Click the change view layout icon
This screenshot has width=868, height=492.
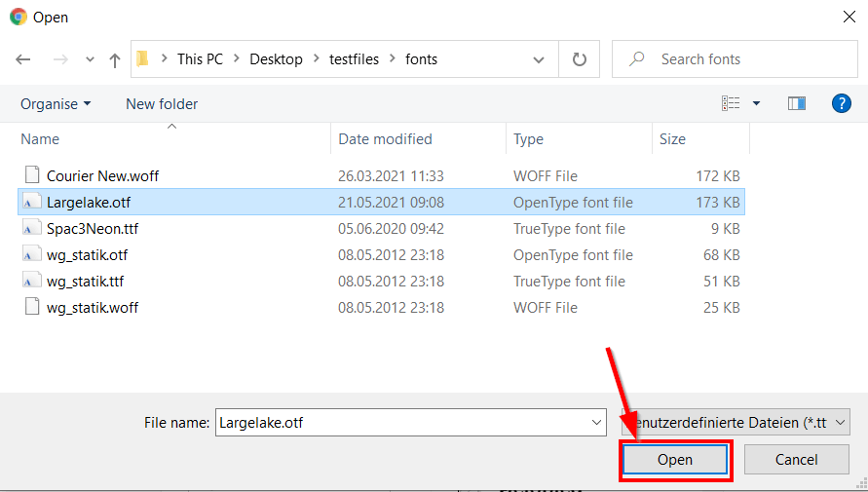click(x=731, y=103)
